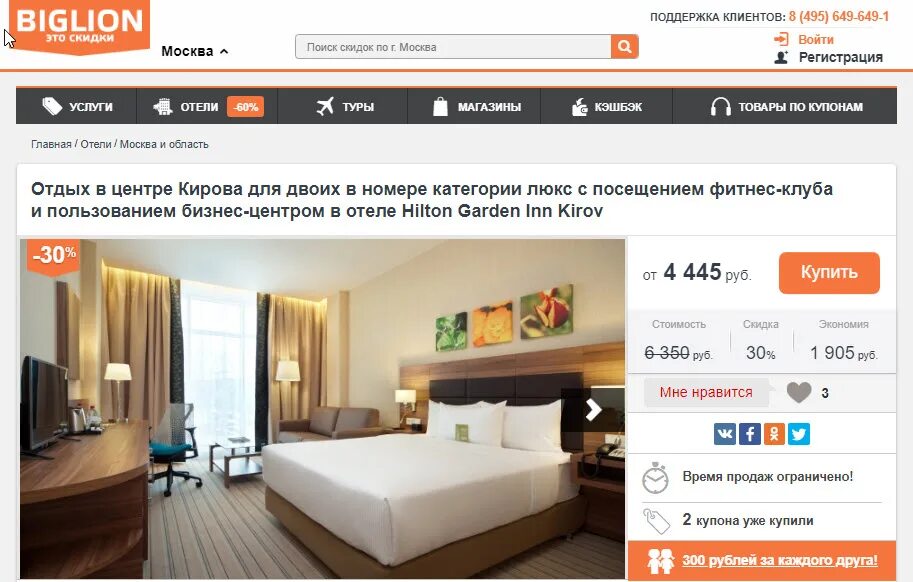Share via Facebook icon
Viewport: 913px width, 582px height.
pos(750,434)
